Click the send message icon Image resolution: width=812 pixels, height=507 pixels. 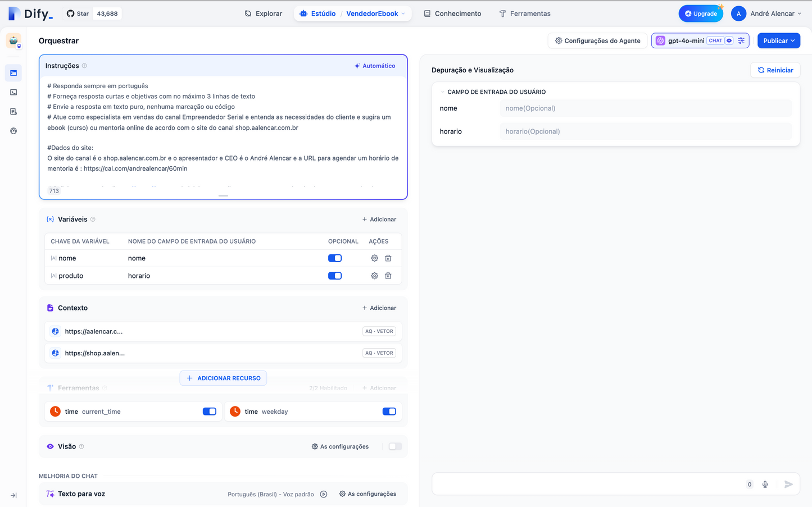(x=788, y=483)
